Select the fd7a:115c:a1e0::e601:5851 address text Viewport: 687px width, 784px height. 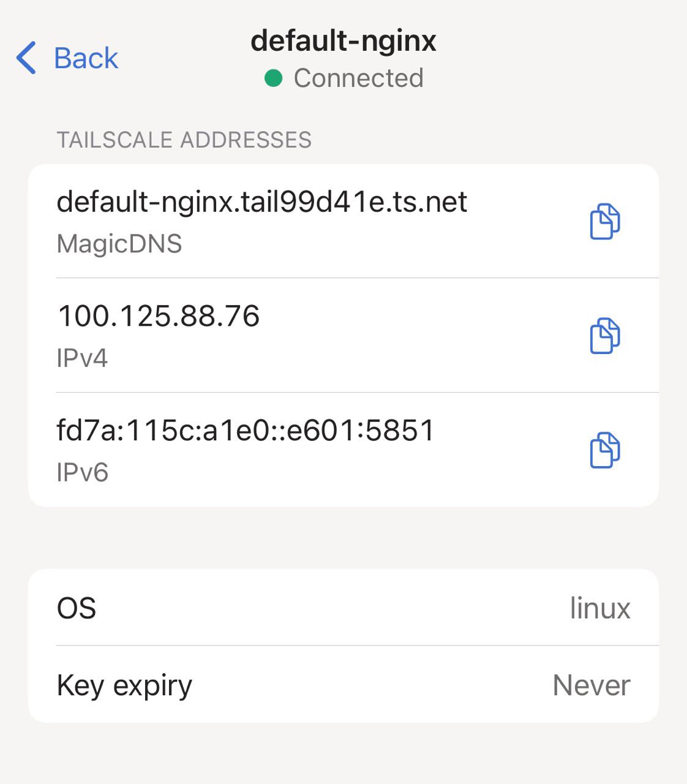tap(245, 431)
